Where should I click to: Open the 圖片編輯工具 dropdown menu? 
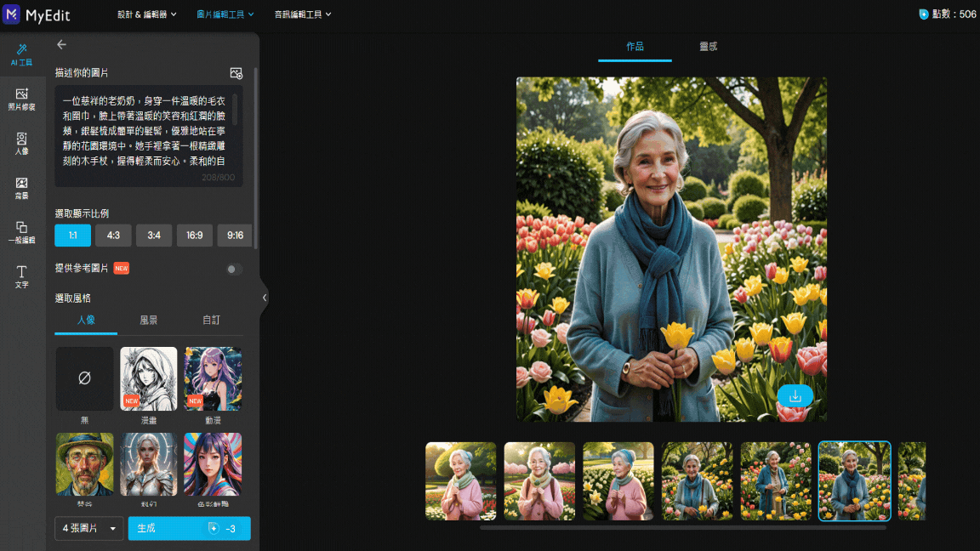225,14
